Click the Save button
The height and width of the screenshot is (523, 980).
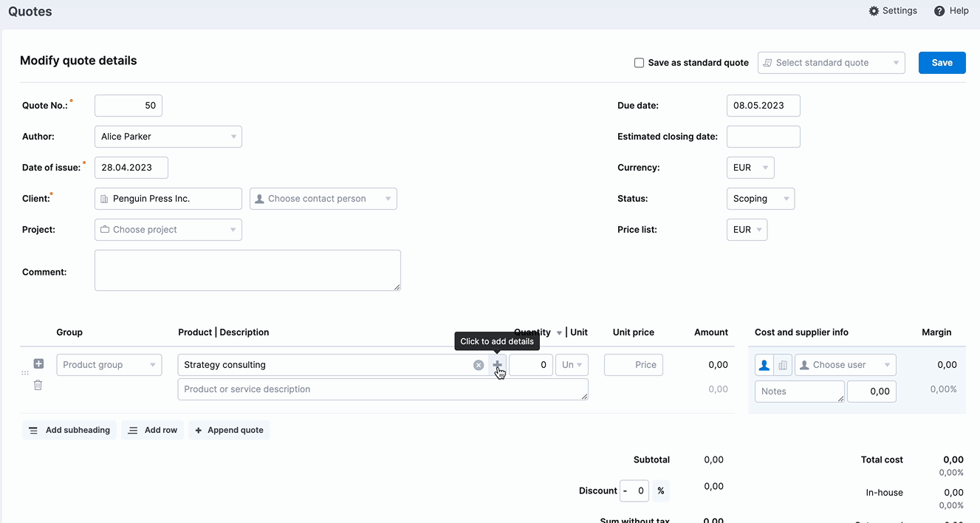[942, 63]
